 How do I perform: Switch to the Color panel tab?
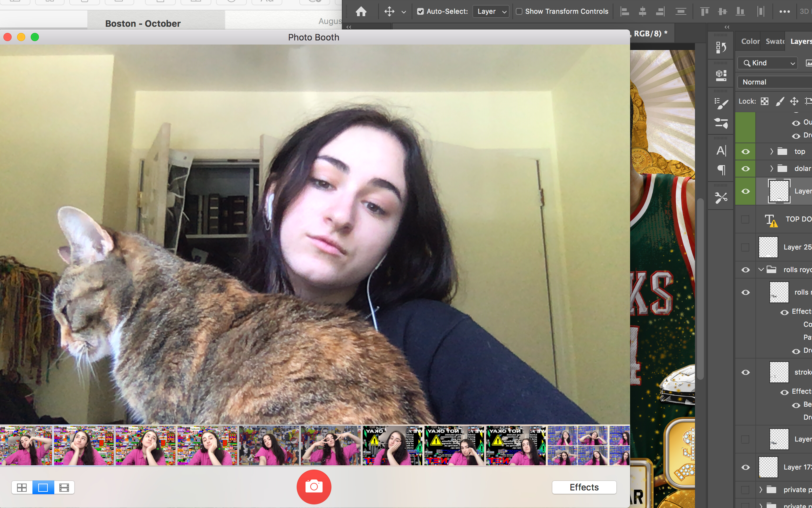[750, 41]
